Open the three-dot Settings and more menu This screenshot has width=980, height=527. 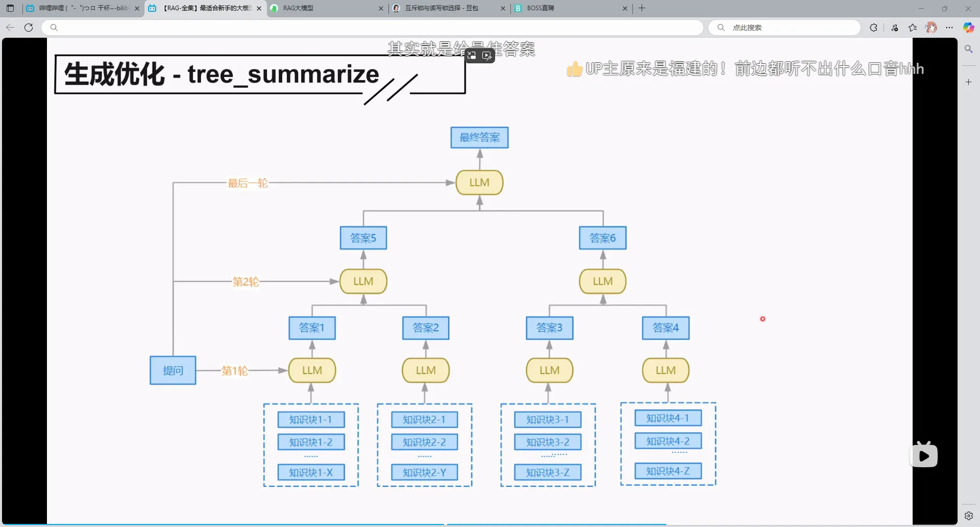pos(949,28)
